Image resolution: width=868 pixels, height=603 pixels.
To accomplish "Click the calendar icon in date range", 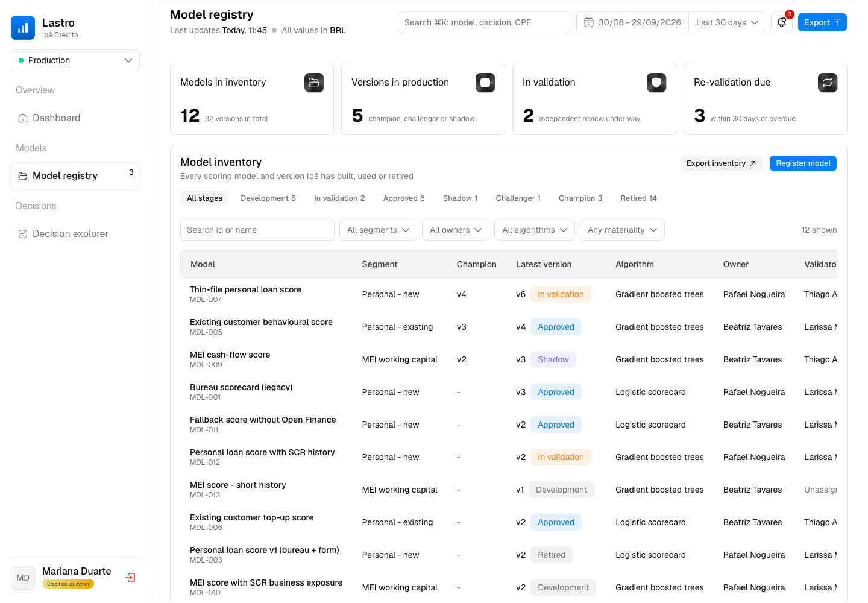I will tap(589, 22).
